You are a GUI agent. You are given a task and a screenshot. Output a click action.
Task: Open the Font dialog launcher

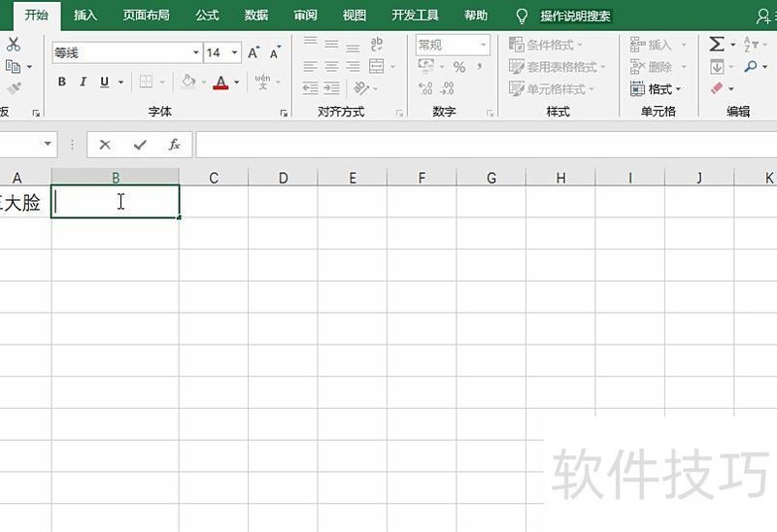point(284,114)
